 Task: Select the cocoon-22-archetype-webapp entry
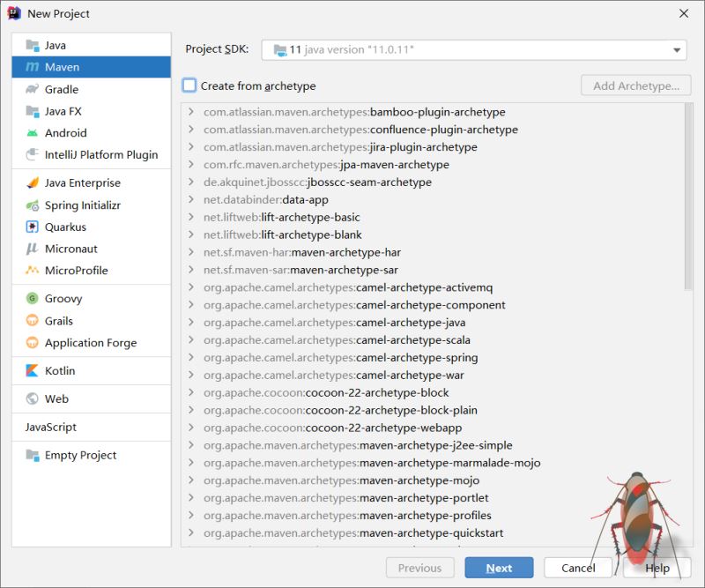(326, 428)
